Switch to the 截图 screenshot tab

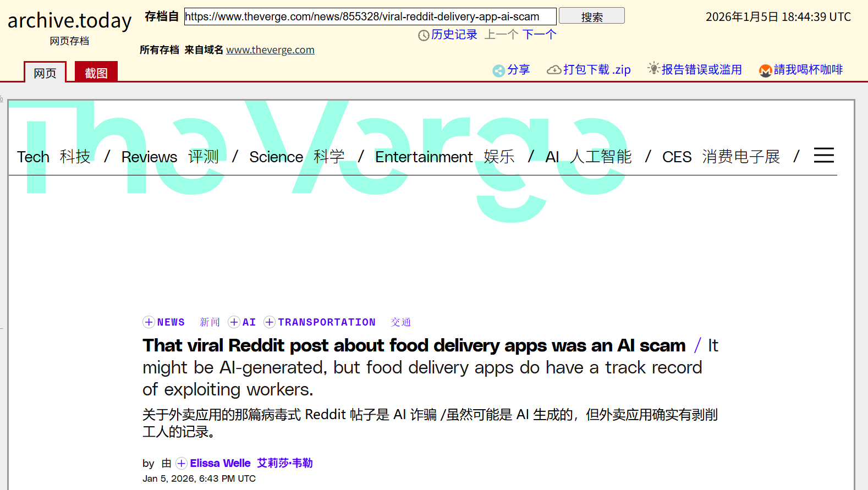96,73
